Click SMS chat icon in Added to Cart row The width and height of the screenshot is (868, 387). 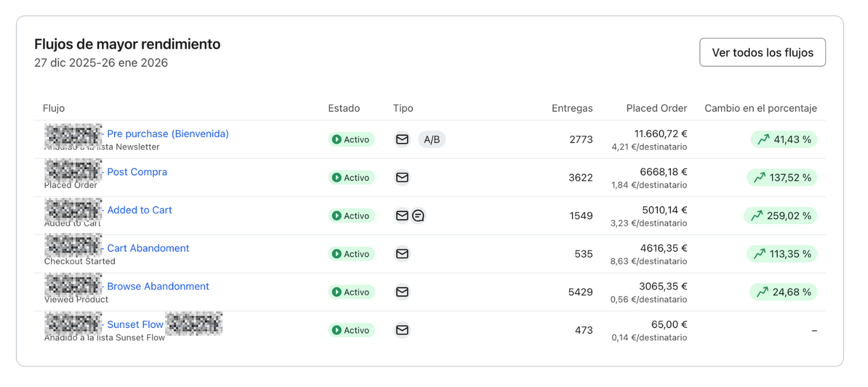418,216
